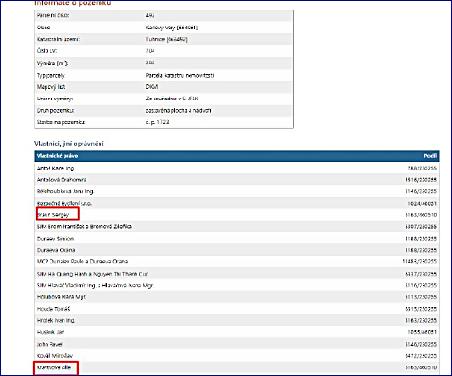This screenshot has height=376, width=452.
Task: Select the text 'Parcela katastru nemovitostí'
Action: pyautogui.click(x=180, y=75)
